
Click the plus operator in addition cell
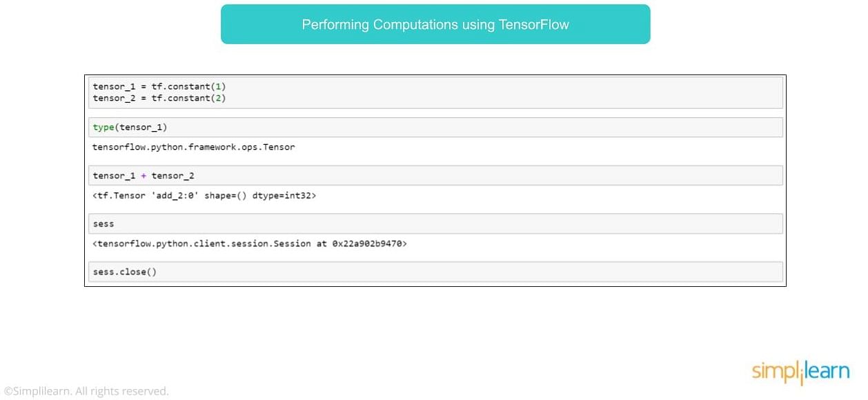(x=144, y=176)
